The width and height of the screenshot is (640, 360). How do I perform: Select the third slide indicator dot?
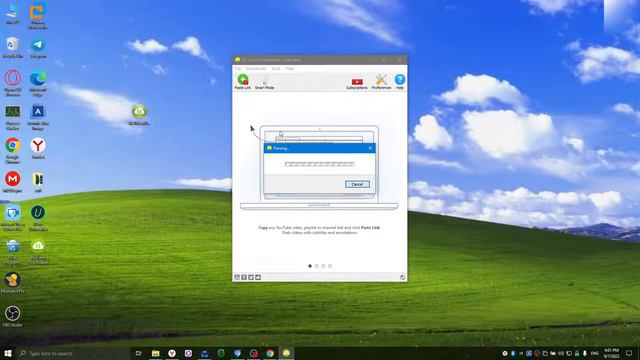coord(323,266)
